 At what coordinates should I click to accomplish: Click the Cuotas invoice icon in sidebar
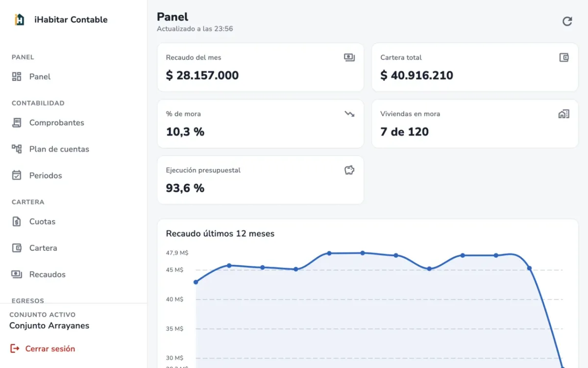coord(17,222)
